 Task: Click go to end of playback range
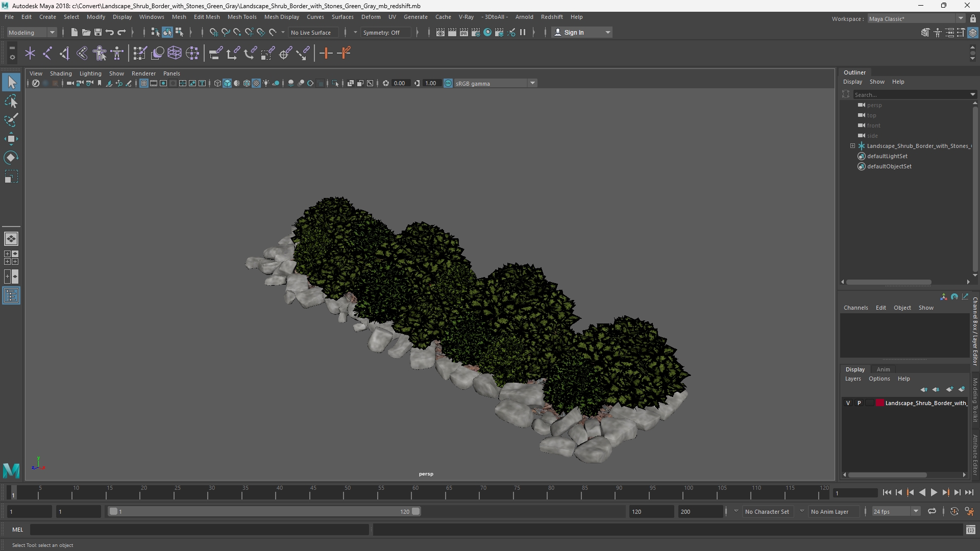click(969, 492)
